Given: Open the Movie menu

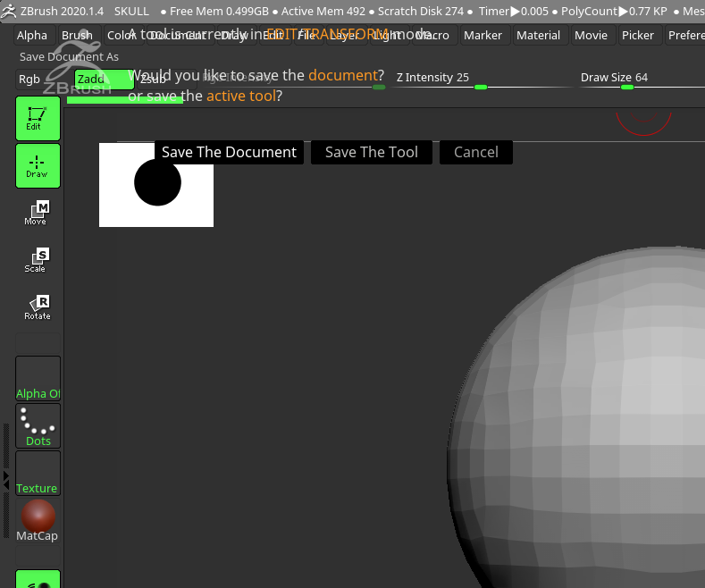Looking at the screenshot, I should tap(591, 35).
